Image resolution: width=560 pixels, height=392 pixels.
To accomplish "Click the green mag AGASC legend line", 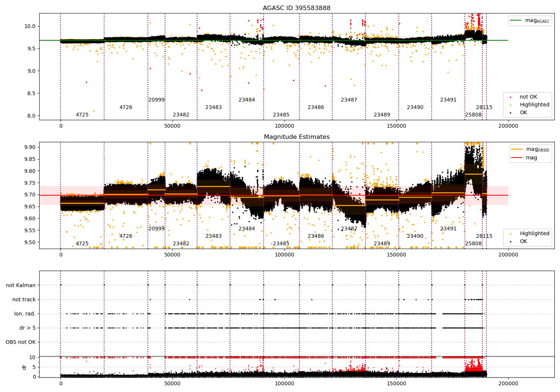I will (x=516, y=21).
